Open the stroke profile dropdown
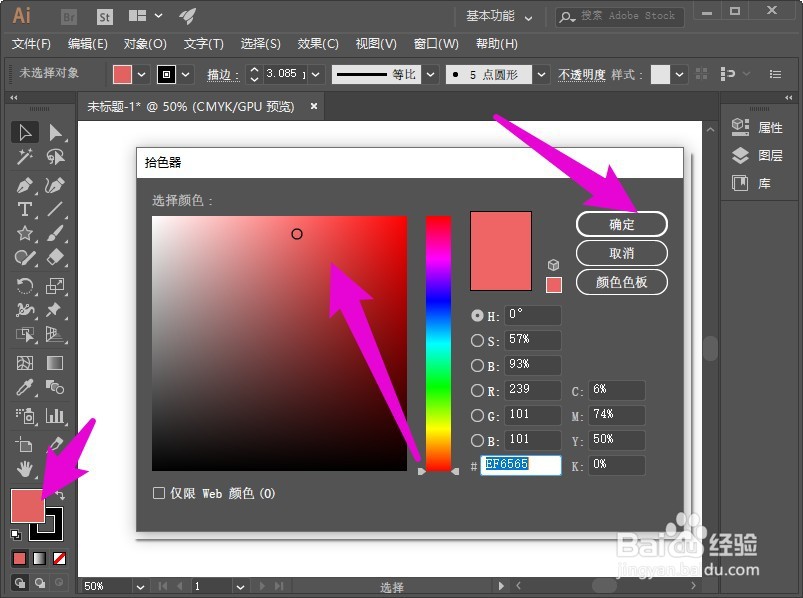The image size is (803, 598). (431, 74)
